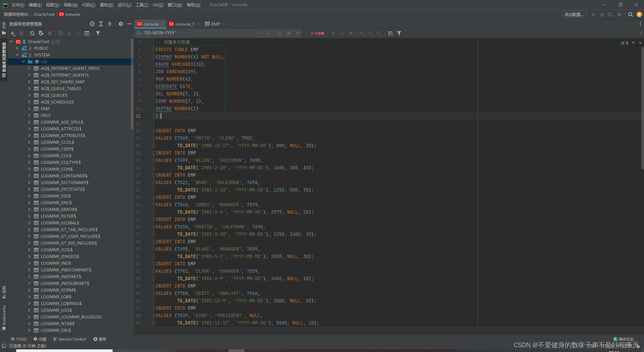Screen dimensions: 644x352
Task: Open the 帮助(H) Help menu
Action: tap(194, 5)
